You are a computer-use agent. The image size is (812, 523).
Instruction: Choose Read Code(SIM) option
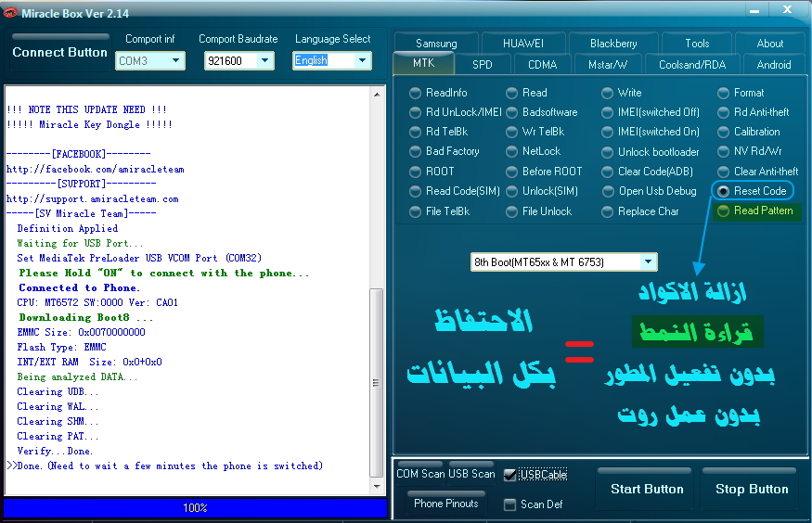click(415, 192)
